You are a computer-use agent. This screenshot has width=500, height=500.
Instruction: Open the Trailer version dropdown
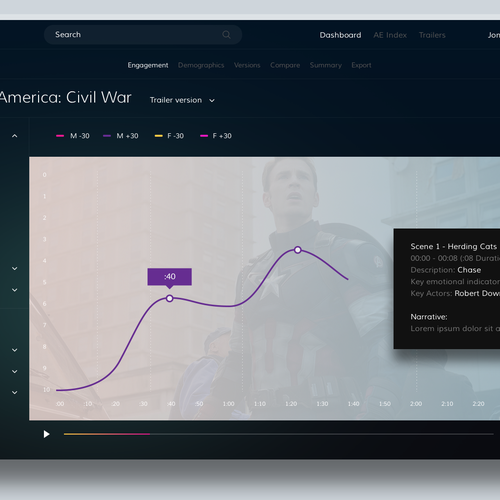click(x=182, y=100)
